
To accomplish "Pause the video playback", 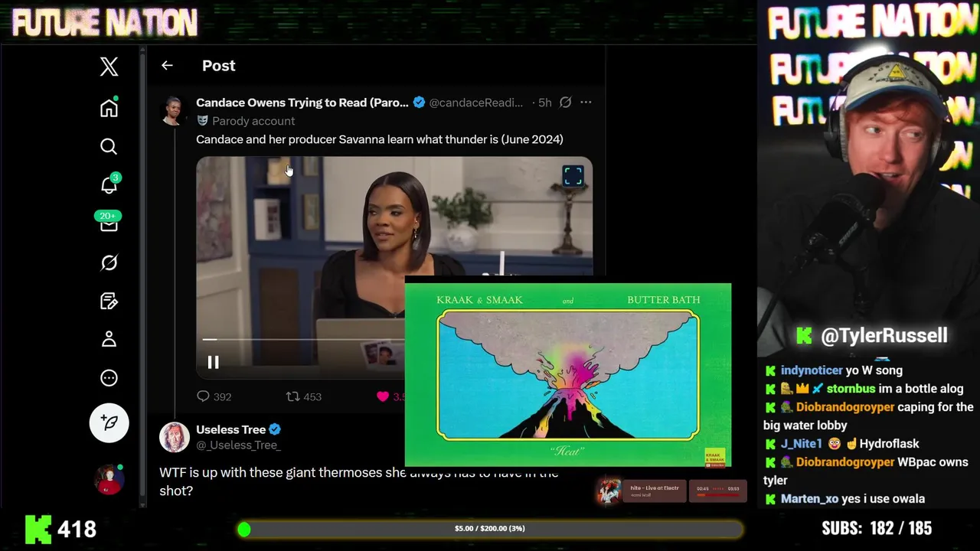I will (x=213, y=362).
